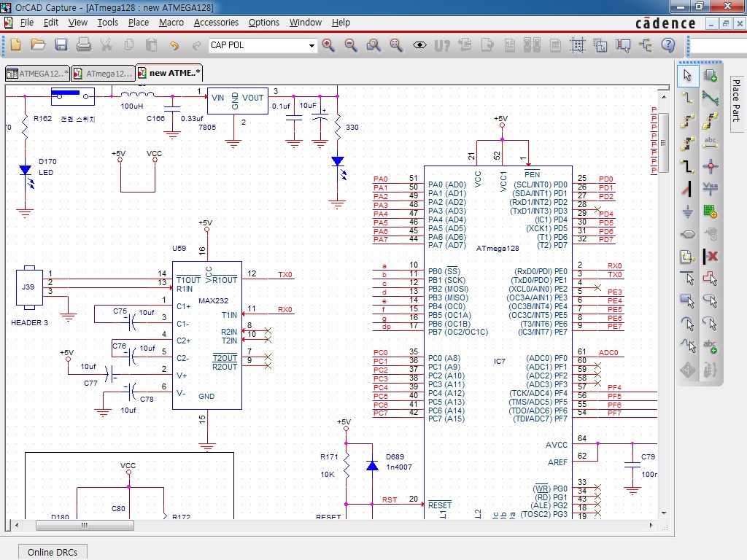The width and height of the screenshot is (747, 560).
Task: Select the Place Text abc tool
Action: (711, 346)
